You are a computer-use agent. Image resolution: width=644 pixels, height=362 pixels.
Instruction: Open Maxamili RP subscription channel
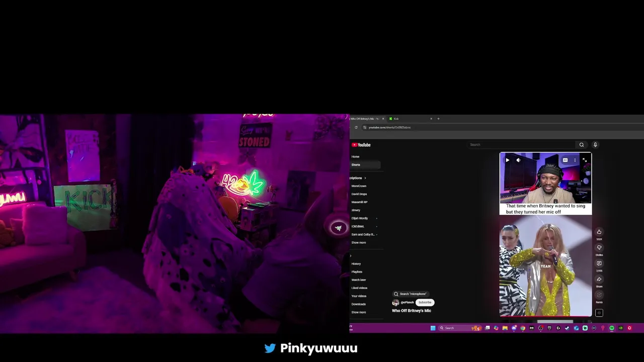[x=359, y=202]
